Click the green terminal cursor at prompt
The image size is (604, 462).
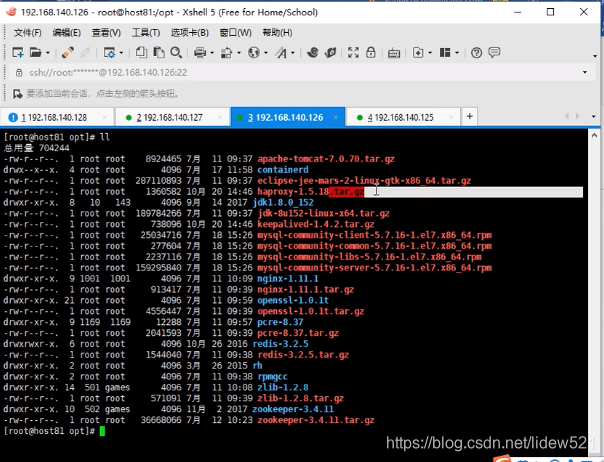pos(102,431)
